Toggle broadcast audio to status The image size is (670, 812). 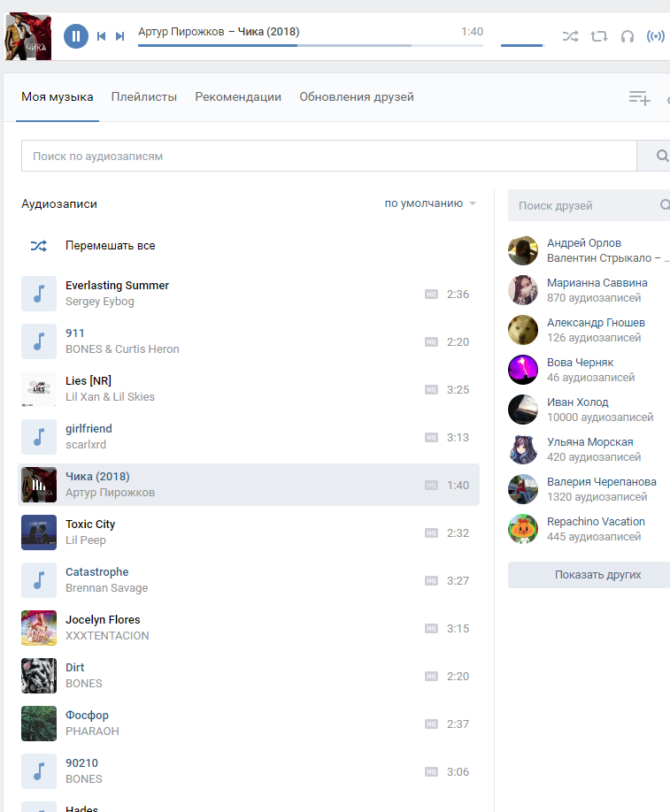click(656, 36)
